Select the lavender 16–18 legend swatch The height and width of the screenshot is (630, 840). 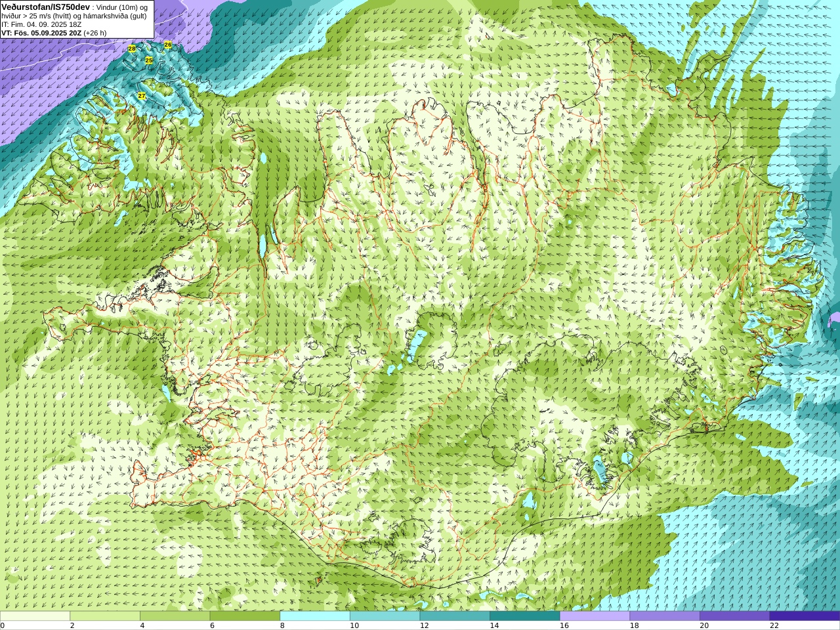[595, 616]
